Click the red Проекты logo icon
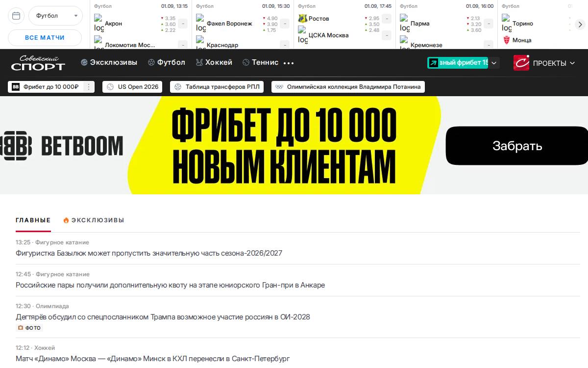588x368 pixels. (x=521, y=63)
